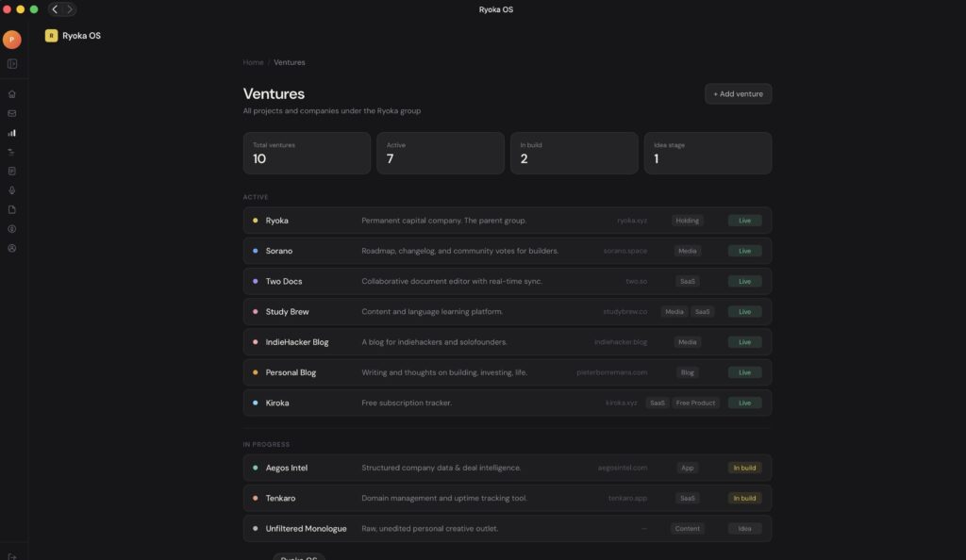This screenshot has height=560, width=966.
Task: Open the Aegos Intel venture row
Action: click(507, 468)
